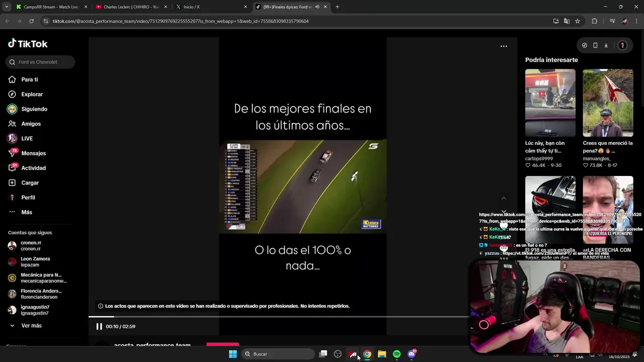
Task: Focus the Ford vs Chevrolet search field
Action: pyautogui.click(x=41, y=62)
